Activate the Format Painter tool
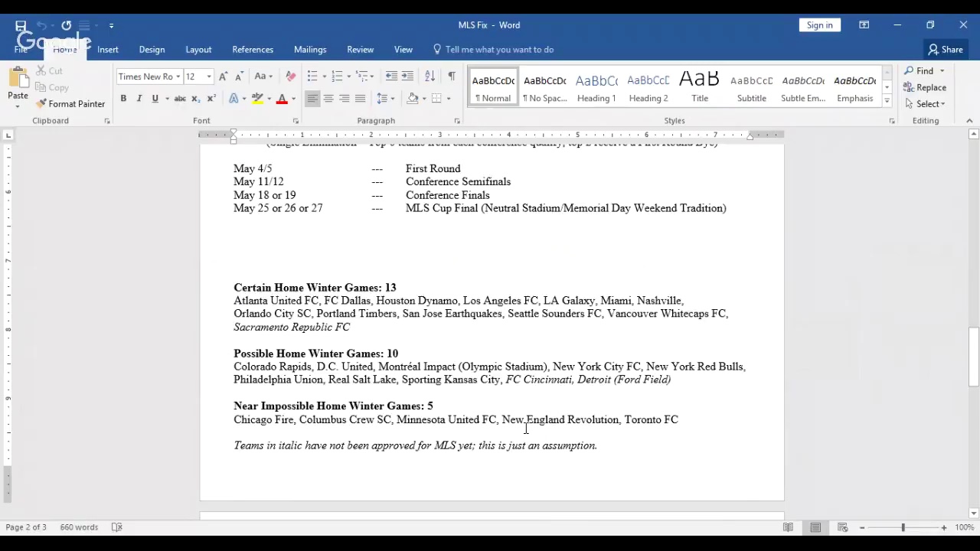The image size is (980, 551). [70, 104]
